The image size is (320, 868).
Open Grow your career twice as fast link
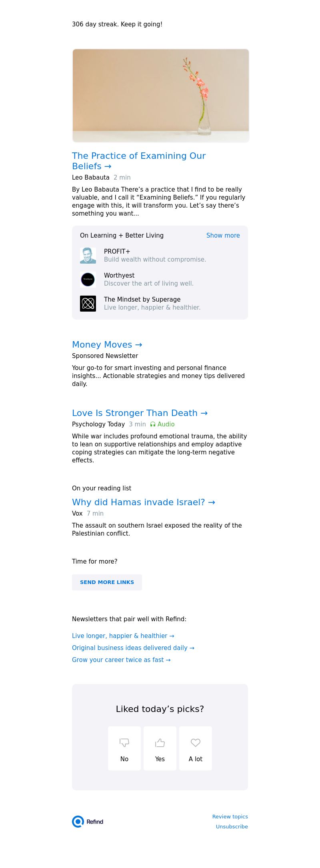click(121, 660)
